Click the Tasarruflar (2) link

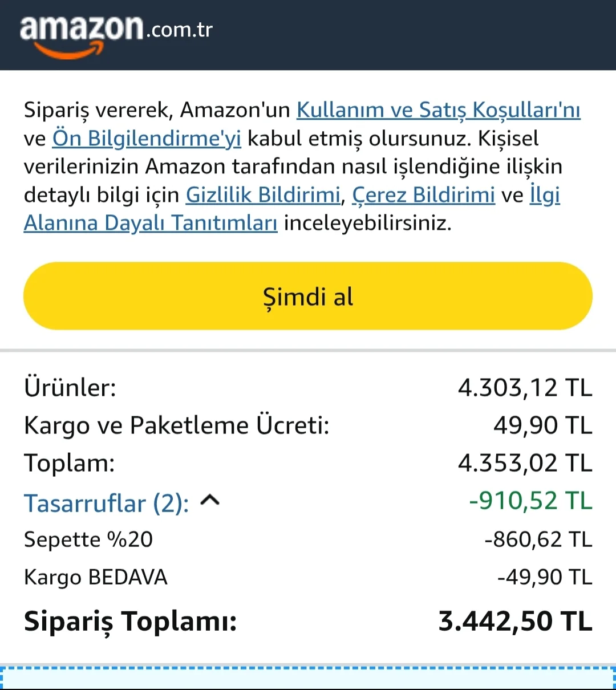click(106, 503)
